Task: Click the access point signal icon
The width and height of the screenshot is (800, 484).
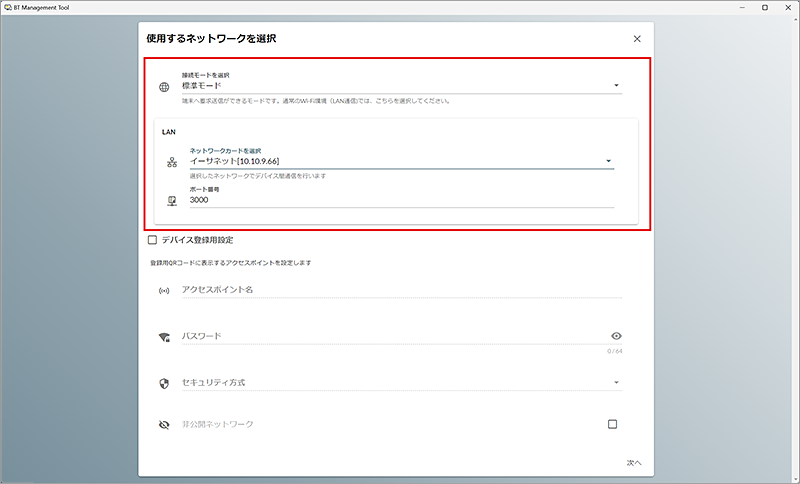Action: click(165, 290)
